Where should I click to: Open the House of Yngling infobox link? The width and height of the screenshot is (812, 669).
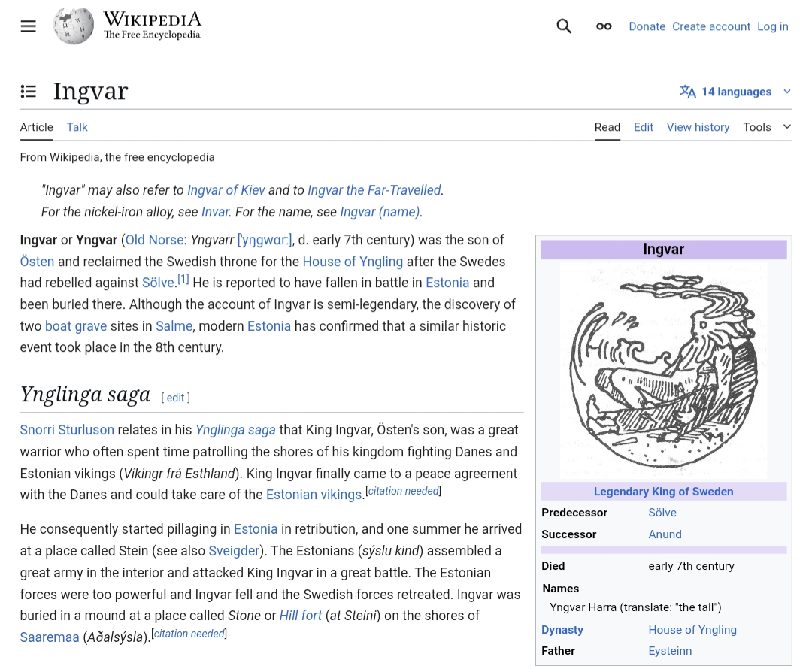coord(692,630)
